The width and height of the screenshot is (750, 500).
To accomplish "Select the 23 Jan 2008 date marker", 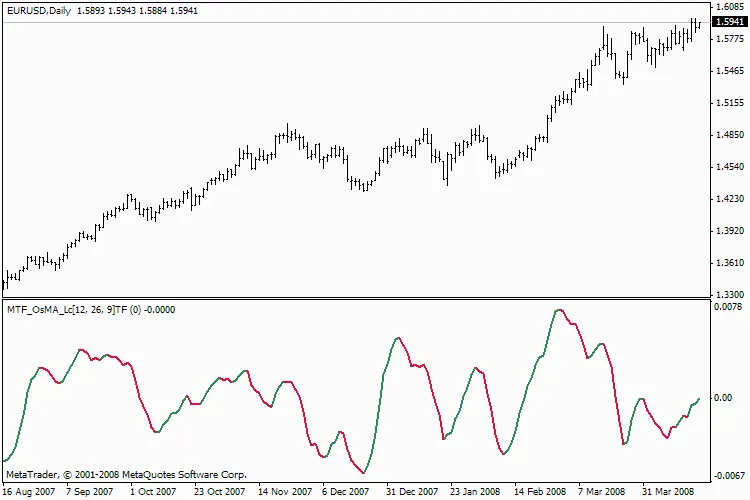I will click(476, 491).
